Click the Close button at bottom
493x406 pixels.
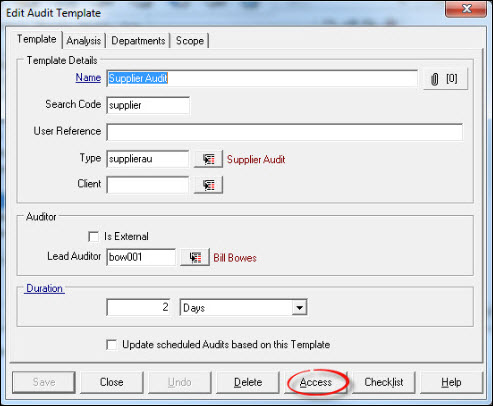tap(112, 382)
